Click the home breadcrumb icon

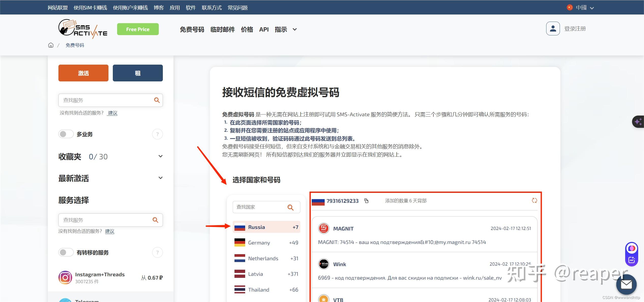point(51,45)
